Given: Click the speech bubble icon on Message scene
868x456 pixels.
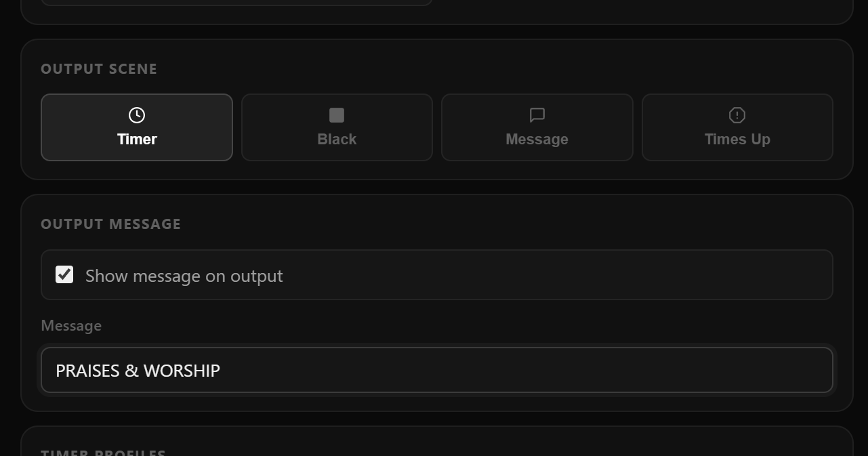Looking at the screenshot, I should point(537,115).
